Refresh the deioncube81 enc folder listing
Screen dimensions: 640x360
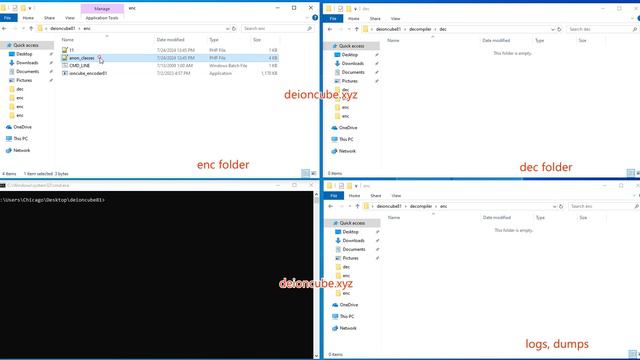[234, 29]
